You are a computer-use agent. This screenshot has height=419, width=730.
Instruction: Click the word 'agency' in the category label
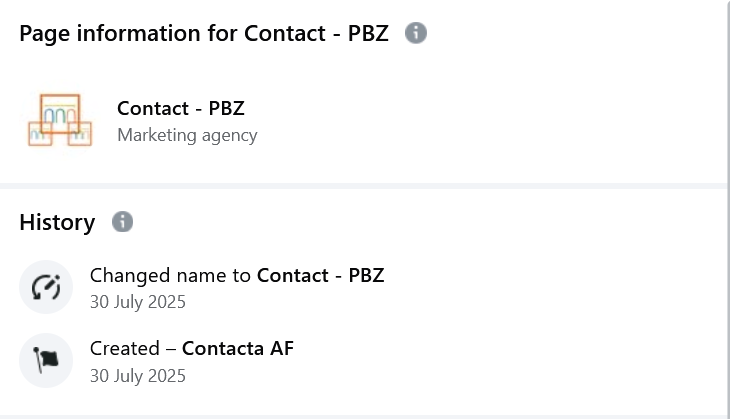point(227,136)
